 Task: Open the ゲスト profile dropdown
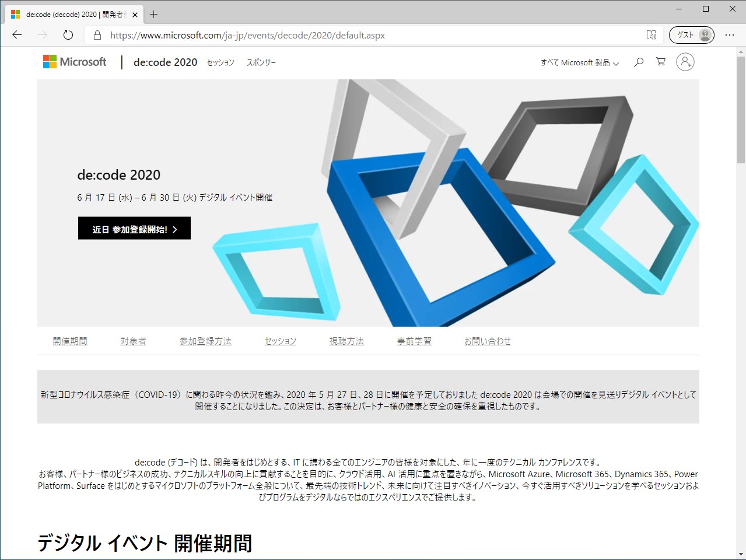pyautogui.click(x=692, y=35)
